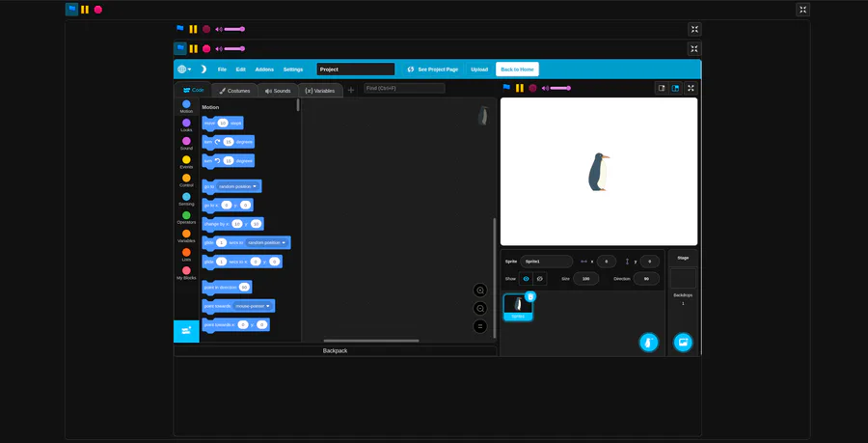Switch to small stage layout
This screenshot has width=868, height=443.
662,88
